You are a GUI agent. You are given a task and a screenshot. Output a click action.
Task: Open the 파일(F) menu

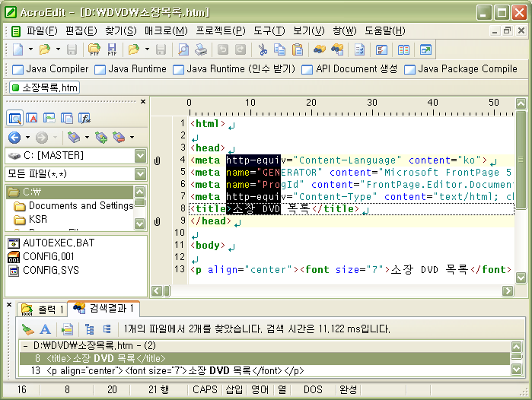pos(42,31)
